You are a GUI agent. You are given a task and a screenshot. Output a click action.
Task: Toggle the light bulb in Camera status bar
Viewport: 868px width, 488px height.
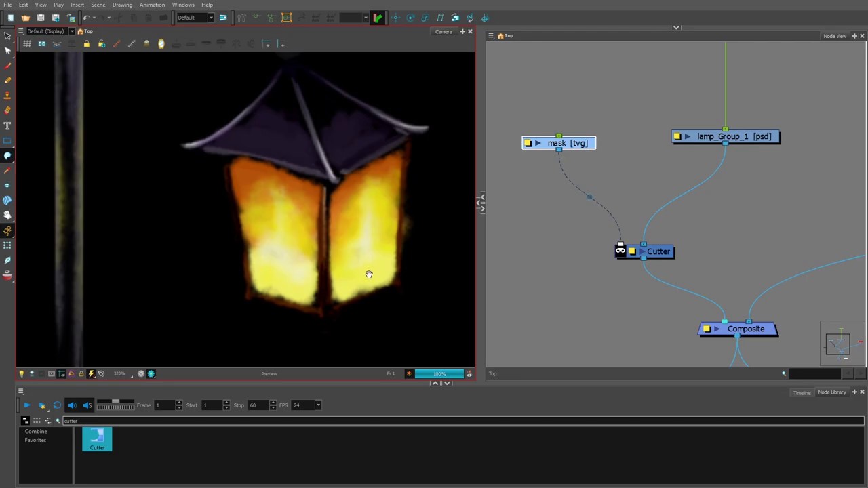(x=21, y=373)
